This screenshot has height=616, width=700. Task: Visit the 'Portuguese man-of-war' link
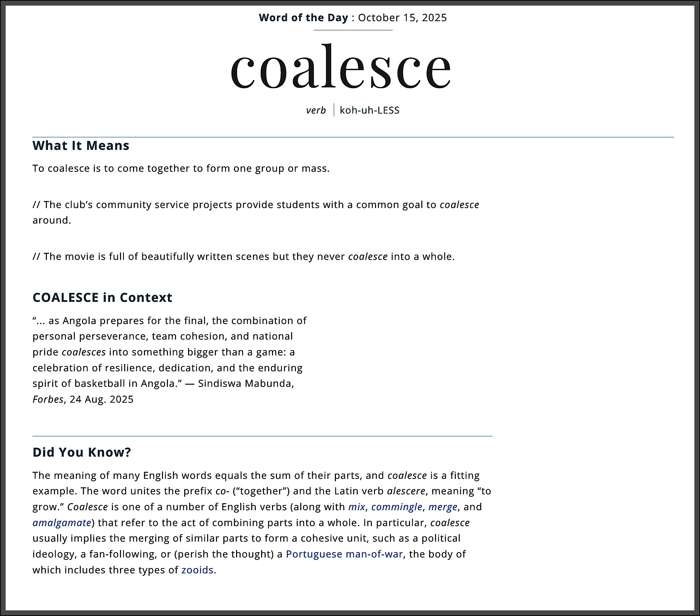pos(344,554)
